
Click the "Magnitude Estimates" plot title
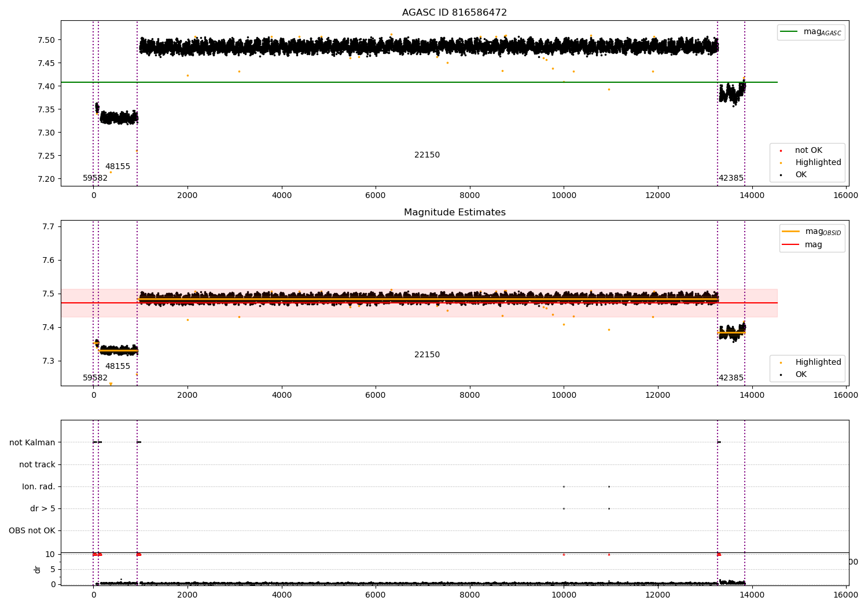tap(454, 213)
